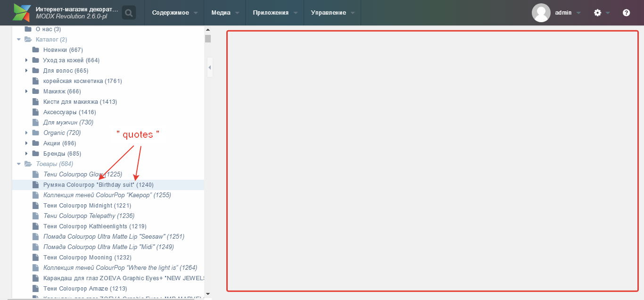Expand the Organic (720) node
644x300 pixels.
(x=27, y=133)
